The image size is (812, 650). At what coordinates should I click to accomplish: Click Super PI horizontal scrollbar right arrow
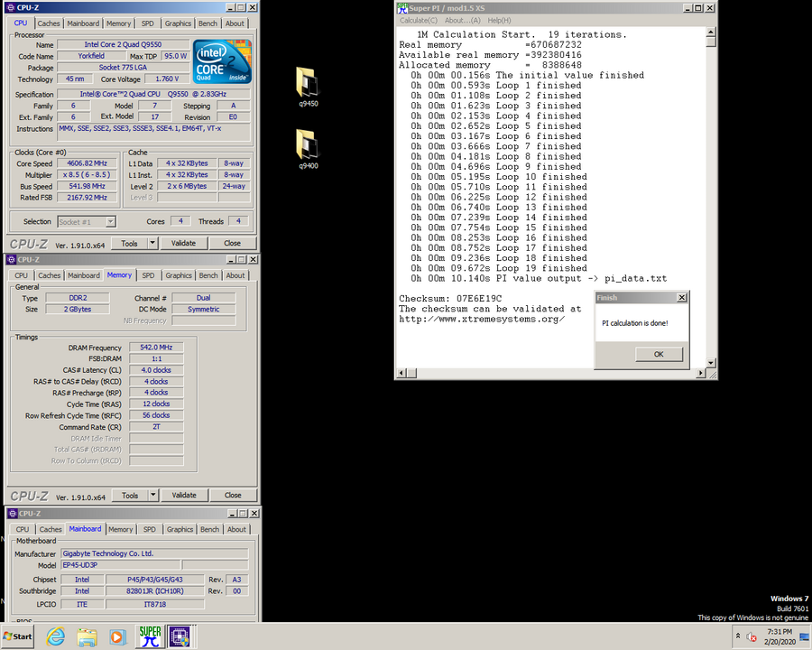click(701, 373)
